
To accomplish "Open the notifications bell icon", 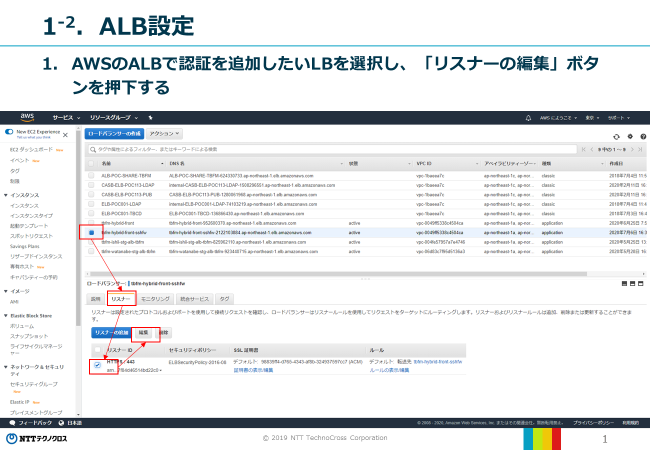I will click(528, 118).
